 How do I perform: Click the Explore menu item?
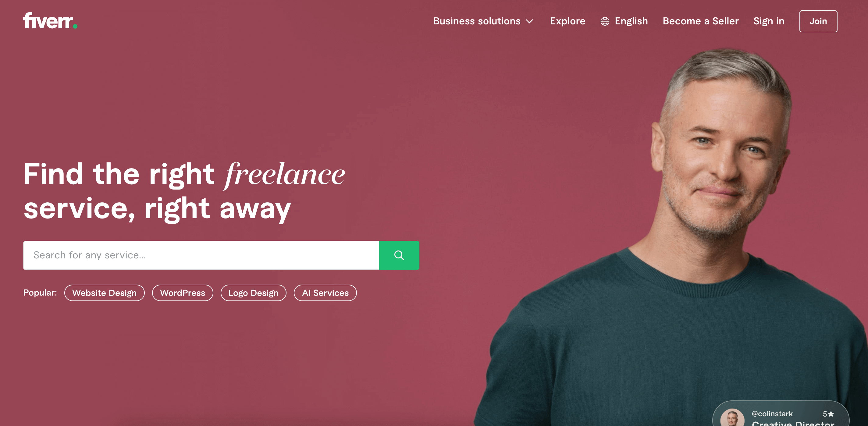click(x=567, y=21)
